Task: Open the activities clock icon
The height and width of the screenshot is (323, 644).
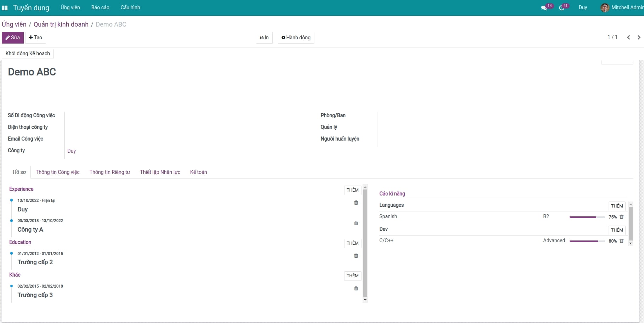Action: [x=562, y=8]
